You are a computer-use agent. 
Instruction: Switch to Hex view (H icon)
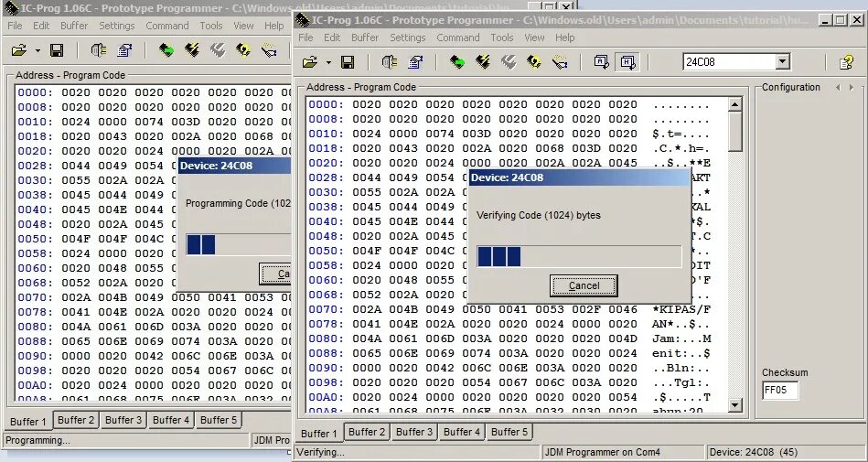tap(627, 62)
